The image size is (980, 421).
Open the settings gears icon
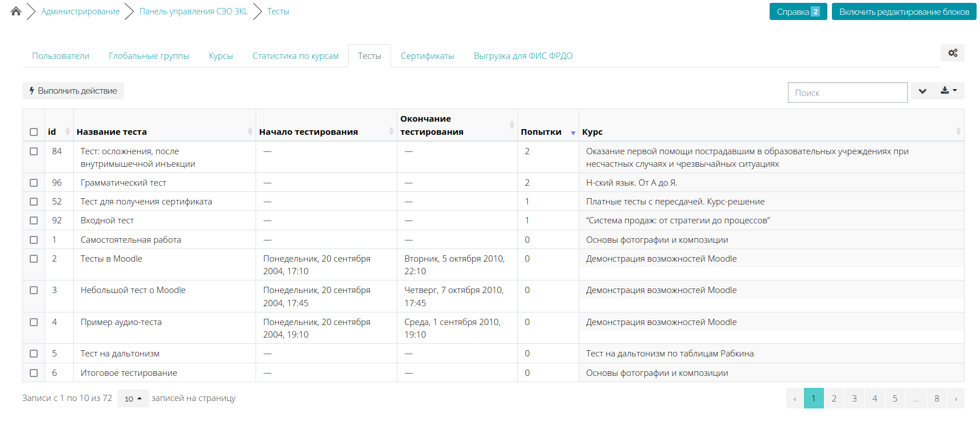[952, 53]
